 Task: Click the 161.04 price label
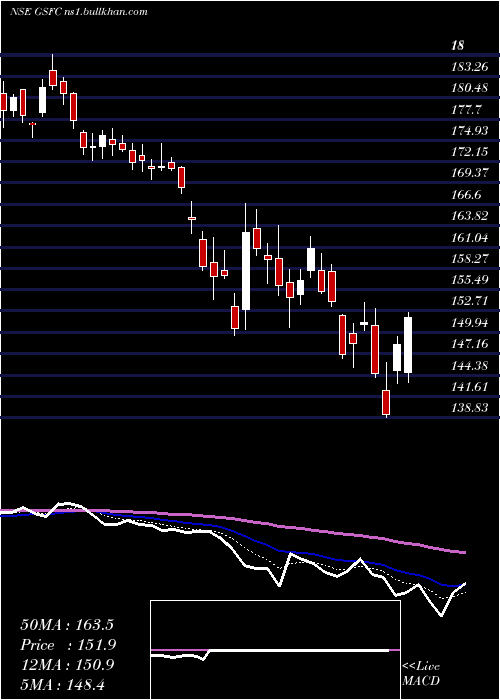coord(470,237)
